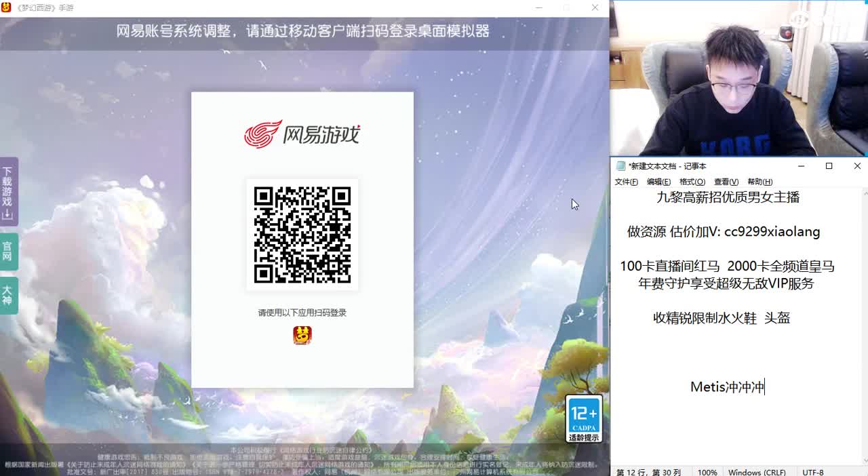This screenshot has height=476, width=868.
Task: Click Windows (CRLF) status entry
Action: click(x=757, y=472)
